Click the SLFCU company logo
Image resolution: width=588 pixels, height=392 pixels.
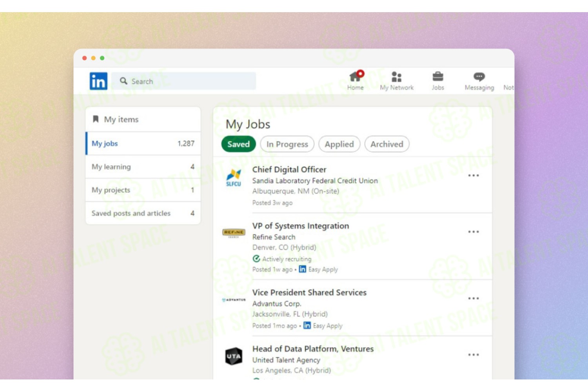pyautogui.click(x=234, y=178)
